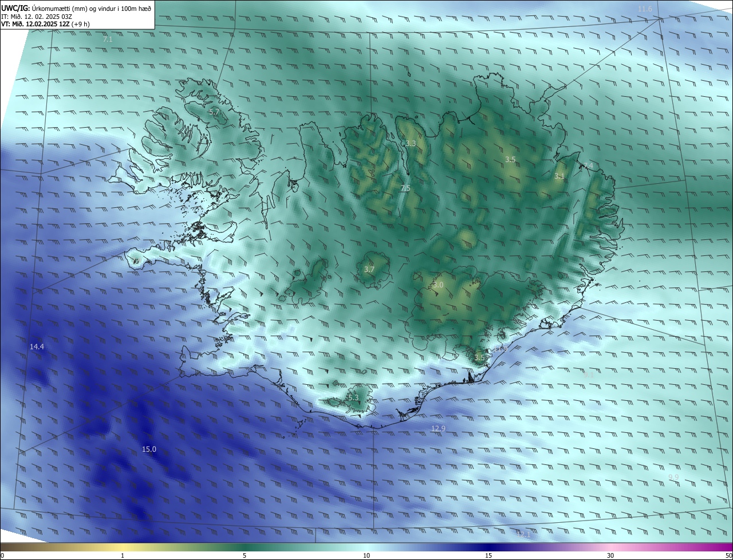Viewport: 733px width, 560px height.
Task: Click the 15 tick on the color scale
Action: (488, 555)
